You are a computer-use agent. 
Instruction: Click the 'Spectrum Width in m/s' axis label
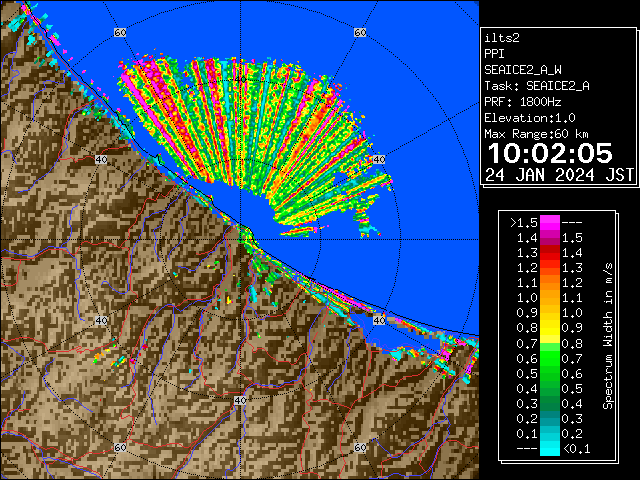608,336
